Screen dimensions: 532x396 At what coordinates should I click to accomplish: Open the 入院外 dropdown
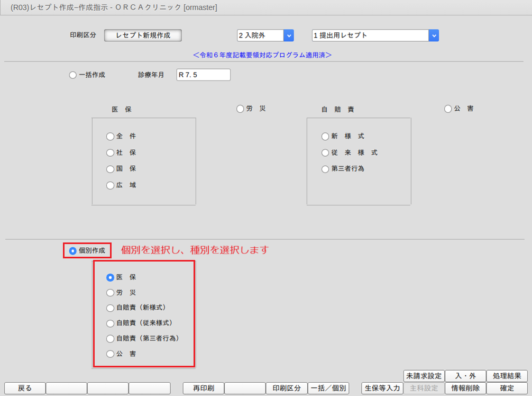[288, 35]
